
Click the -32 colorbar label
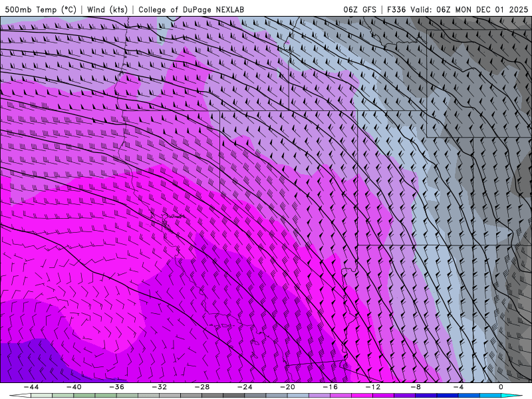pyautogui.click(x=159, y=387)
